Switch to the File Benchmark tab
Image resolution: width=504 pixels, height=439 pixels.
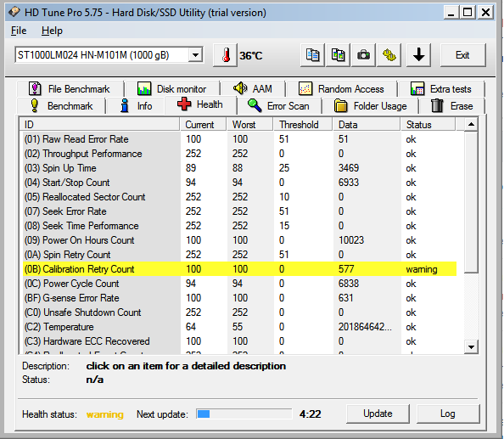click(x=70, y=88)
